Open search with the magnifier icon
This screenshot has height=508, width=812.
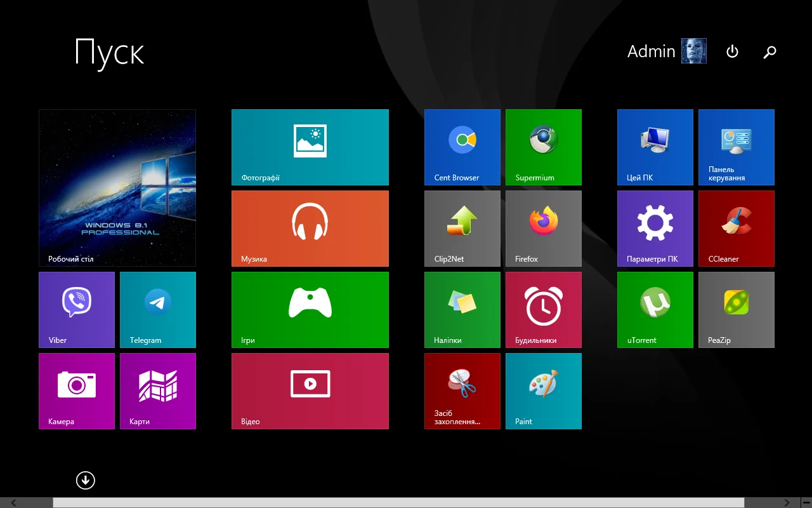point(769,52)
